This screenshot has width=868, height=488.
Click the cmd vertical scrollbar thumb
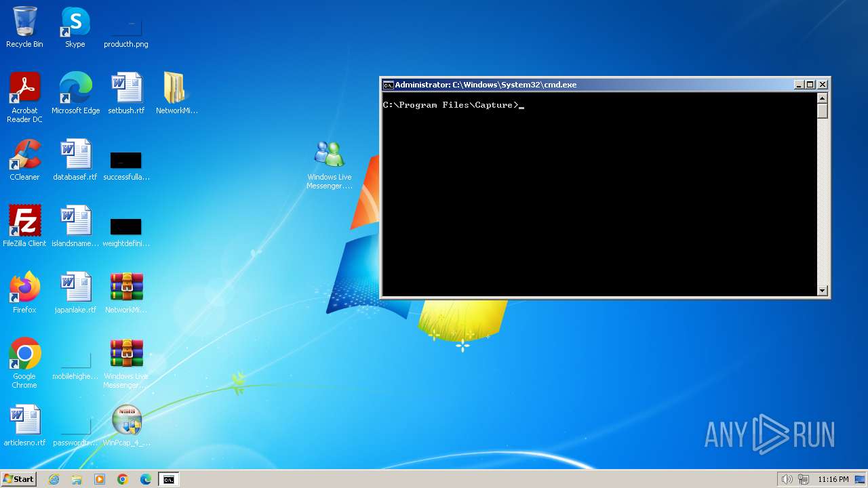point(823,111)
